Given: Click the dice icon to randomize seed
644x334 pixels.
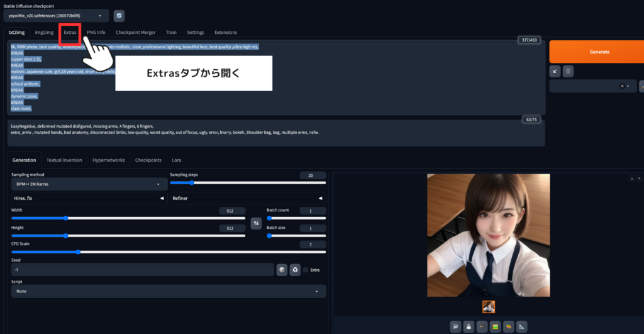Looking at the screenshot, I should coord(282,270).
